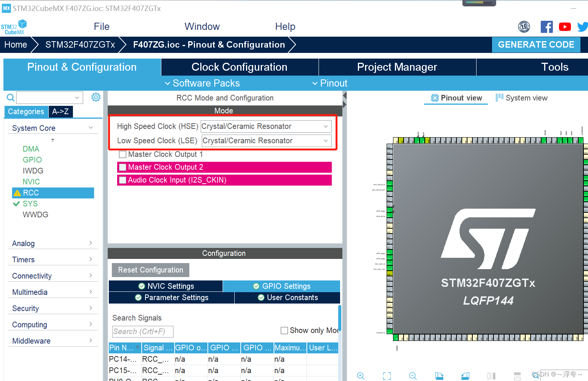The height and width of the screenshot is (381, 588).
Task: Zoom out on the pinout chip view
Action: [413, 376]
